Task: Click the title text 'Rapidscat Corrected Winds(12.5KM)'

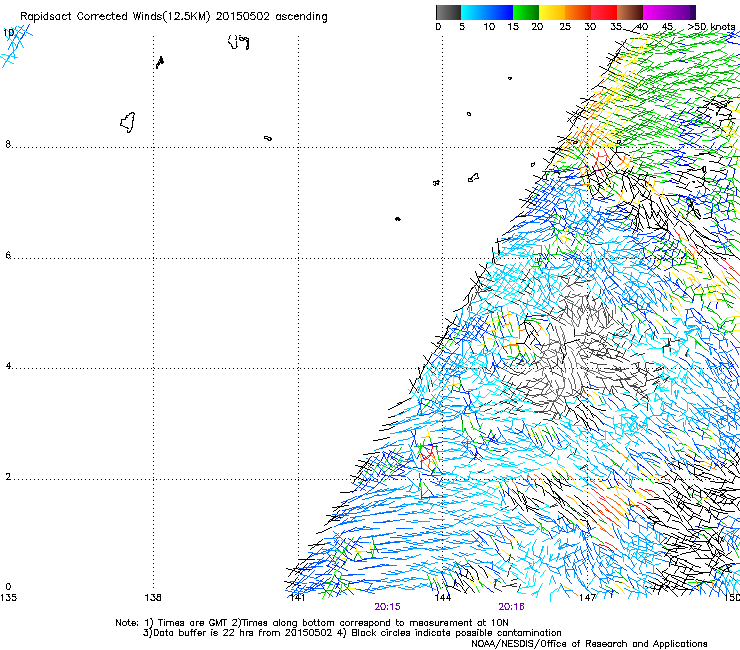Action: [x=115, y=16]
